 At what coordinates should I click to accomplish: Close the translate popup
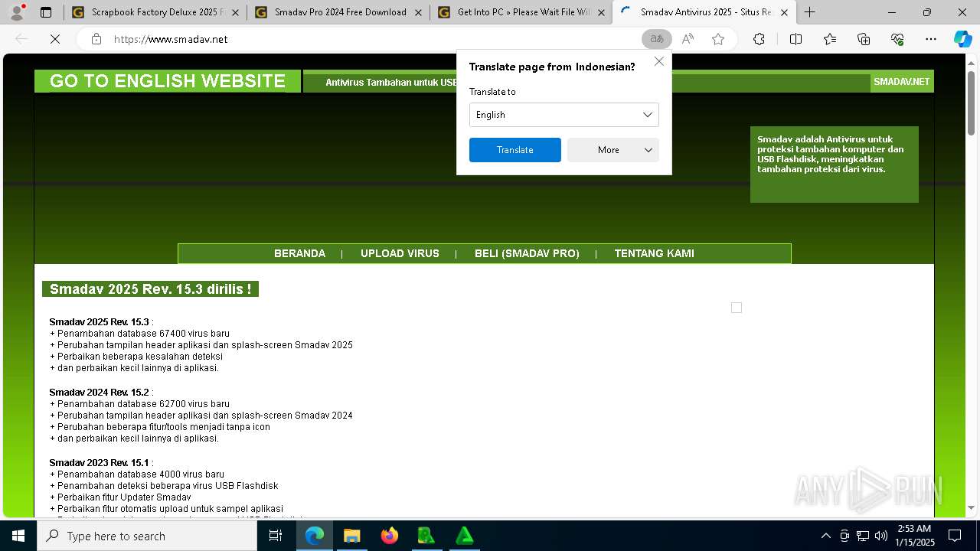click(x=659, y=61)
